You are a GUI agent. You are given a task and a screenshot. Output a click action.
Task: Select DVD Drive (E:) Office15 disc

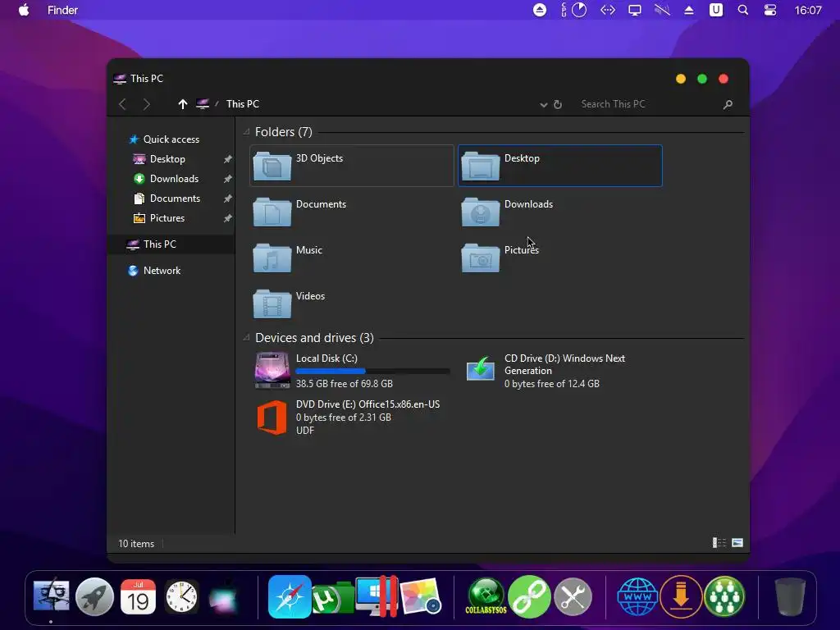point(351,417)
